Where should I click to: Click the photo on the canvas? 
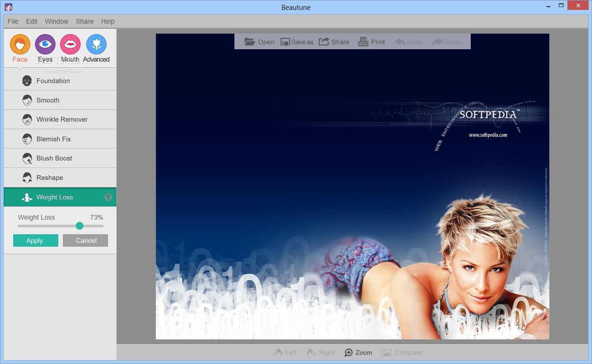(352, 186)
